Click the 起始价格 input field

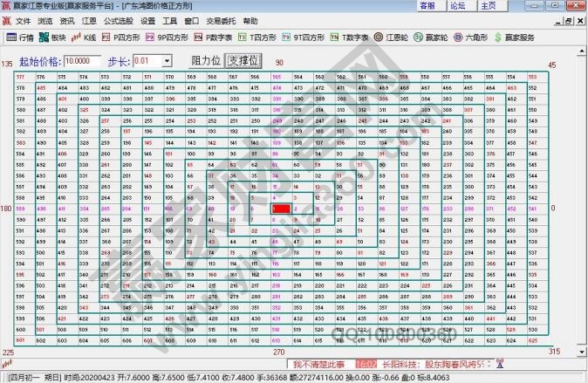coord(83,61)
